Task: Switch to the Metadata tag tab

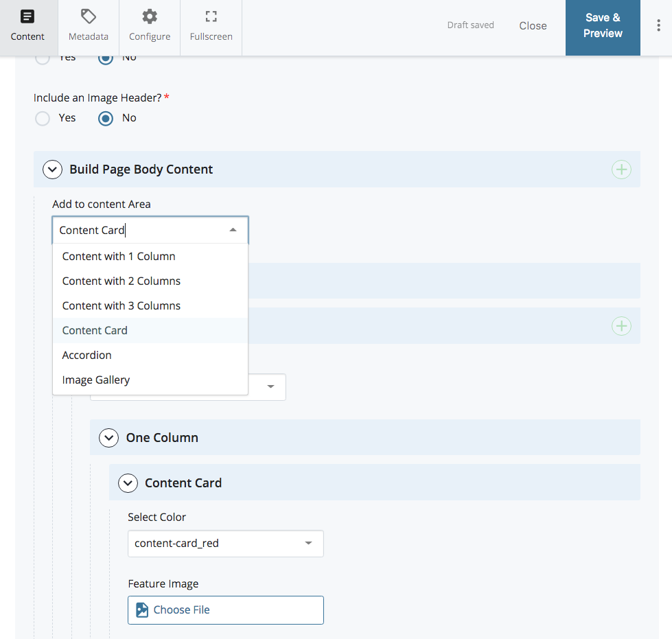Action: pos(89,26)
